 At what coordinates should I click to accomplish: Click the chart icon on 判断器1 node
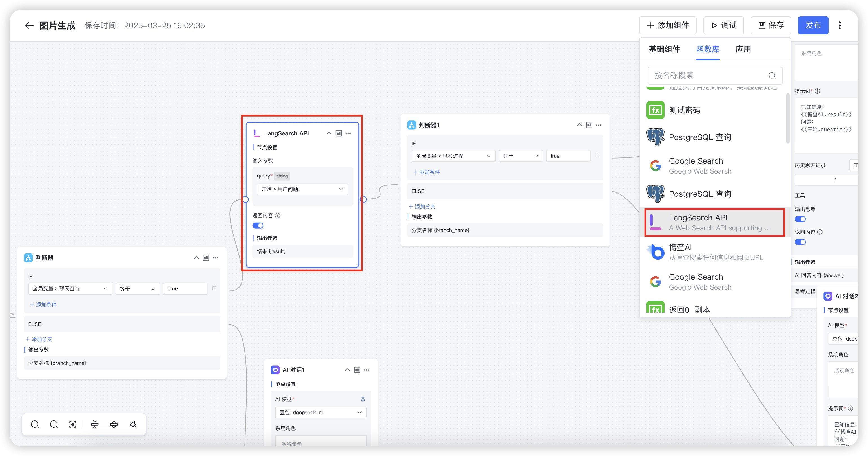point(589,125)
